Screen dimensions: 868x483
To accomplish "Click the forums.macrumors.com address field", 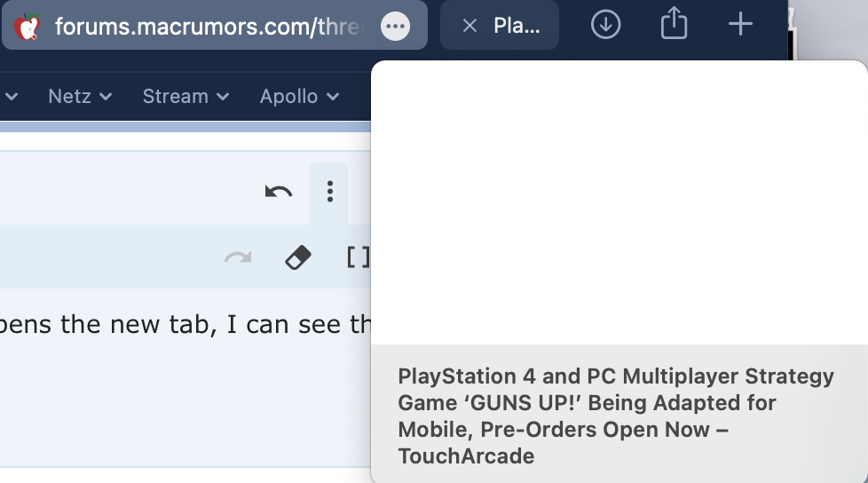I will click(207, 26).
